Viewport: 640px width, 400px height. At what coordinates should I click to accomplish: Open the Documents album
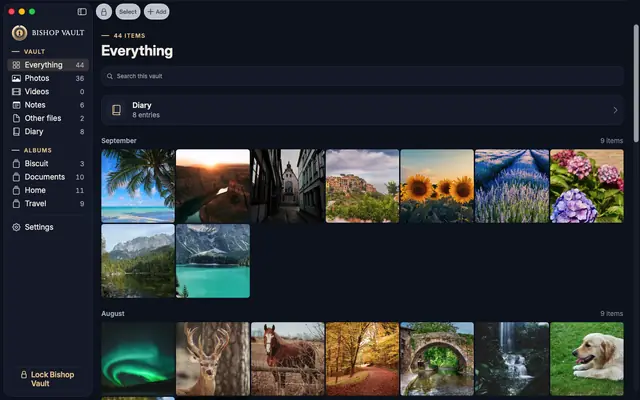[x=48, y=177]
